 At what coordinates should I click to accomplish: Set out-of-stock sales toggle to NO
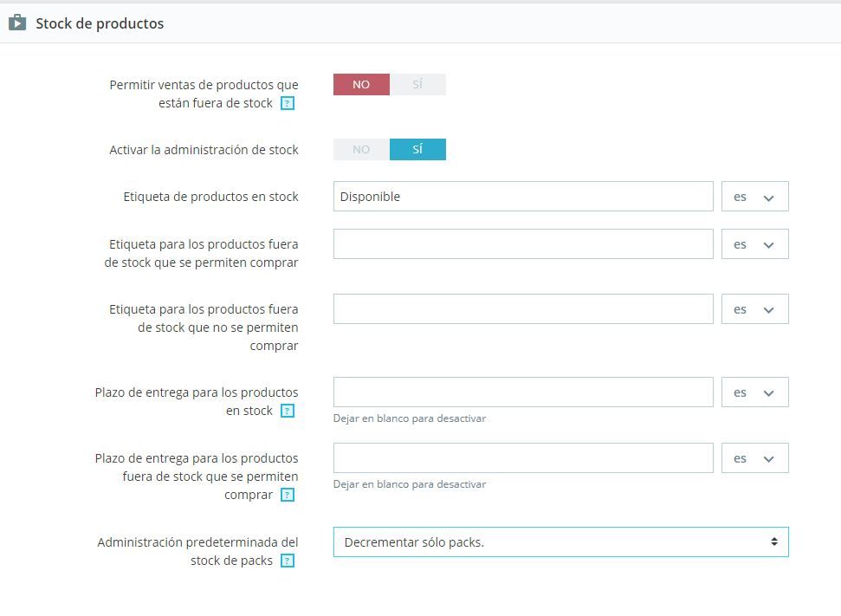tap(361, 84)
